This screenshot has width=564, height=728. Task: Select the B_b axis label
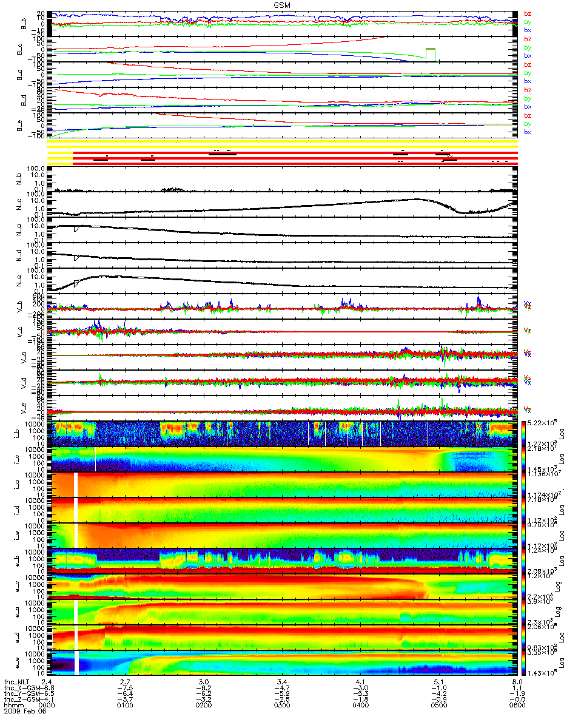point(22,24)
